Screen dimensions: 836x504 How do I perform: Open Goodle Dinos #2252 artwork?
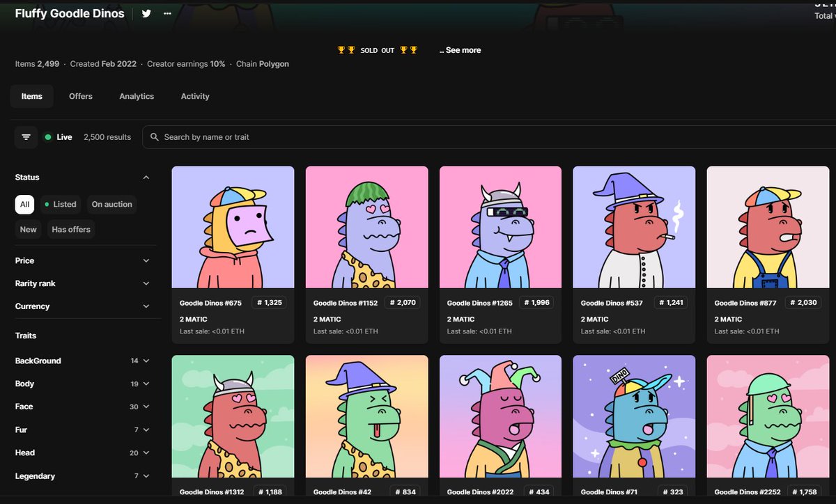[768, 416]
